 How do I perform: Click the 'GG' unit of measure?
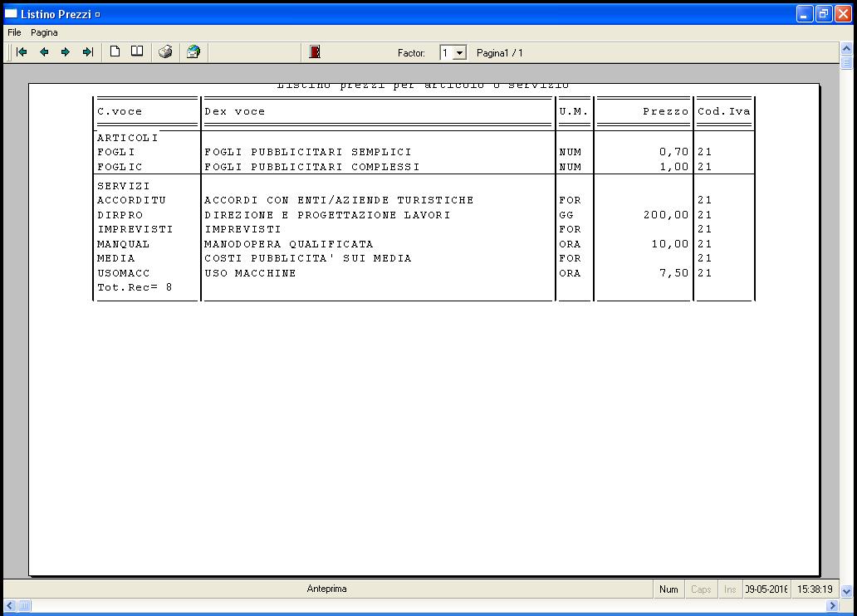point(566,215)
